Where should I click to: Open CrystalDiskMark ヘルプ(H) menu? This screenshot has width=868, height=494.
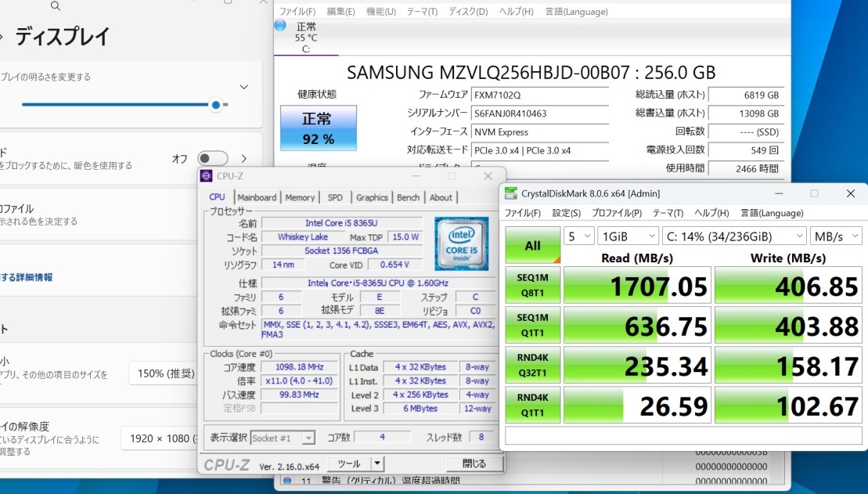[712, 213]
